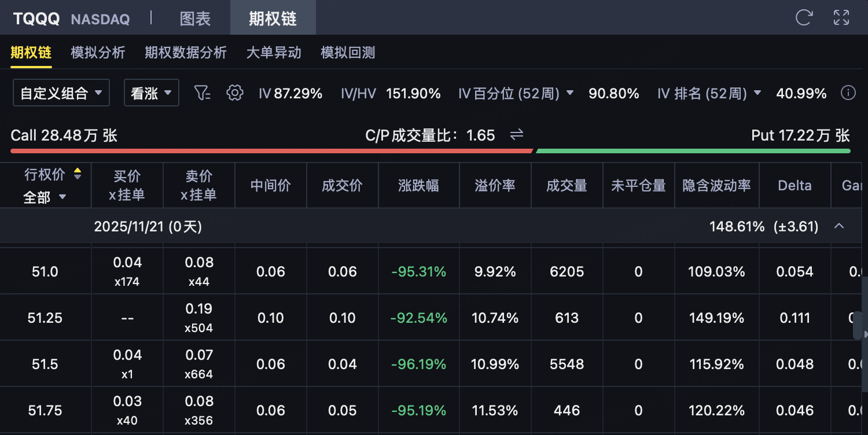Open the 大单异动 tab

[x=274, y=53]
